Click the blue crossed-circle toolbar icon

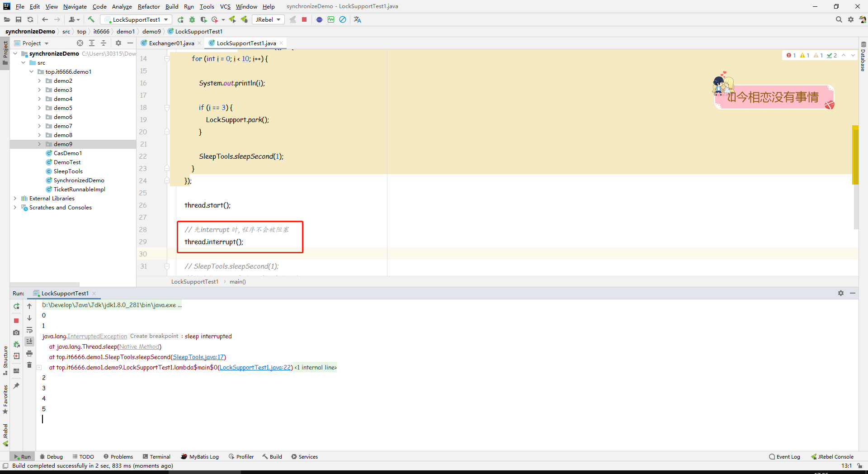point(343,19)
